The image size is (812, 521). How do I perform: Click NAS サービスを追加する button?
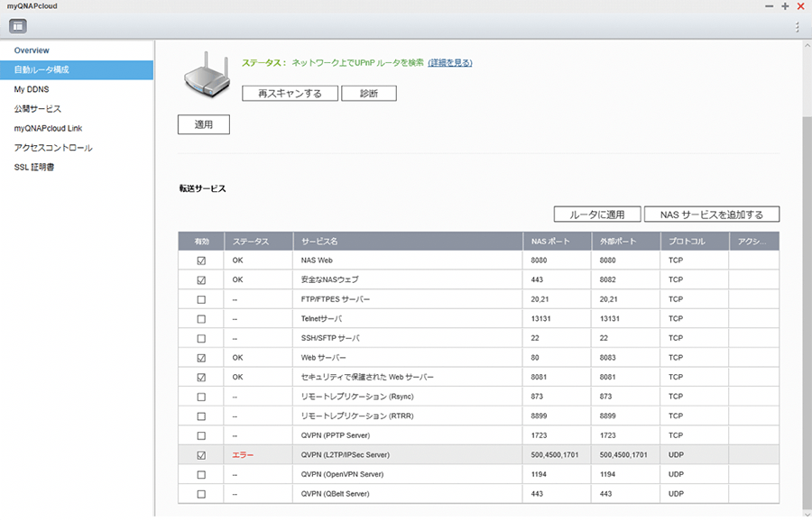point(712,215)
